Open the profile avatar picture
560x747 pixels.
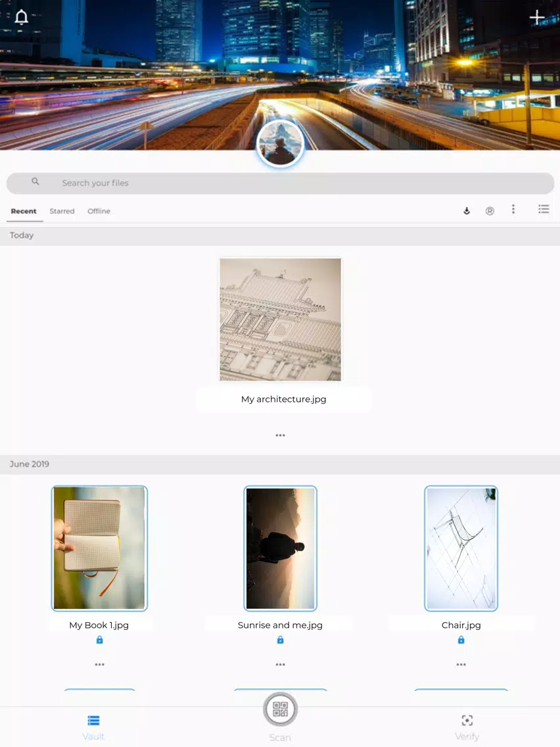pyautogui.click(x=280, y=143)
